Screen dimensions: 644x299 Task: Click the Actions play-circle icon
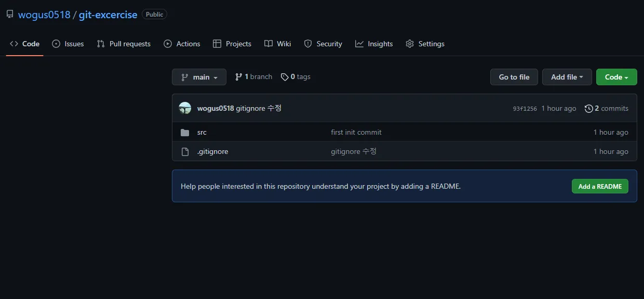coord(168,44)
